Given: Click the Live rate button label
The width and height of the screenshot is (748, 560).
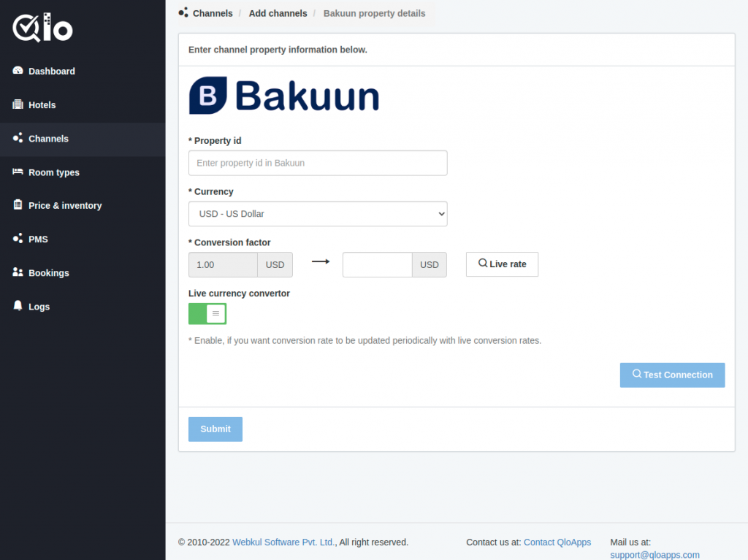Looking at the screenshot, I should click(x=508, y=264).
